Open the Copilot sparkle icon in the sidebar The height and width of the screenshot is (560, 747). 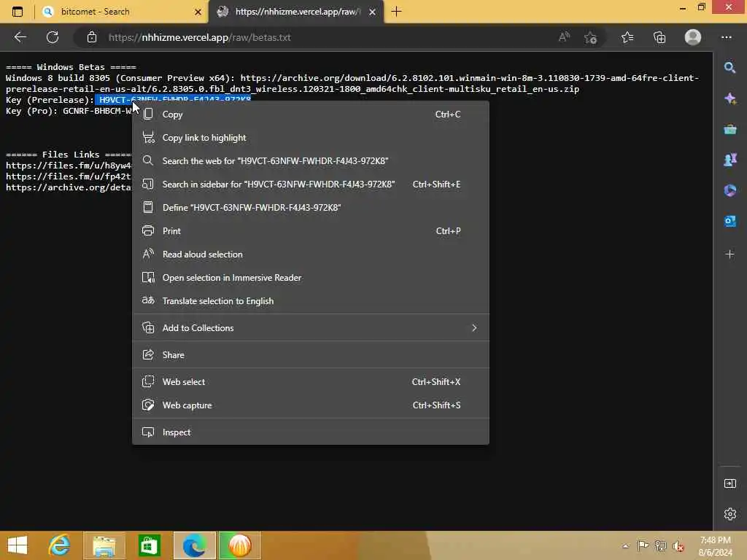click(729, 98)
